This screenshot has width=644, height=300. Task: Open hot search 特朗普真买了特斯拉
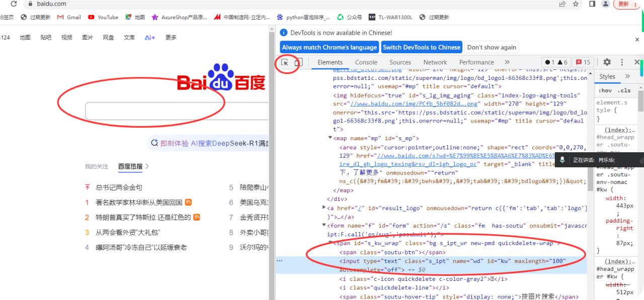[x=143, y=218]
